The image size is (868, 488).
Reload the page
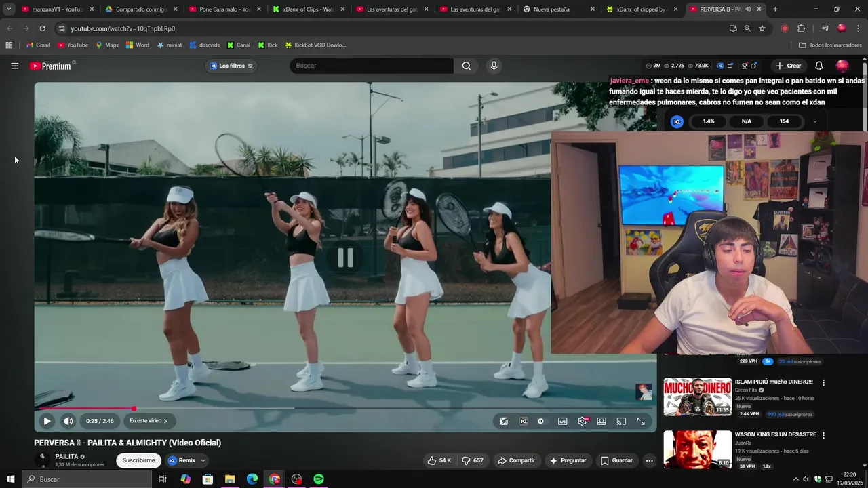click(x=42, y=28)
